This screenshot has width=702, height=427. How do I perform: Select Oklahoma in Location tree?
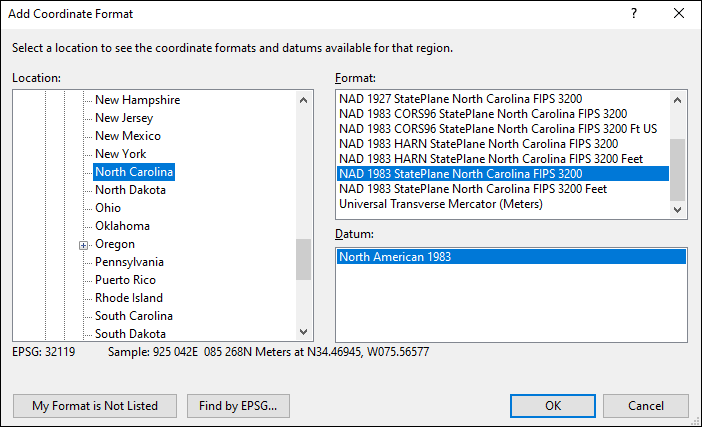tap(122, 226)
